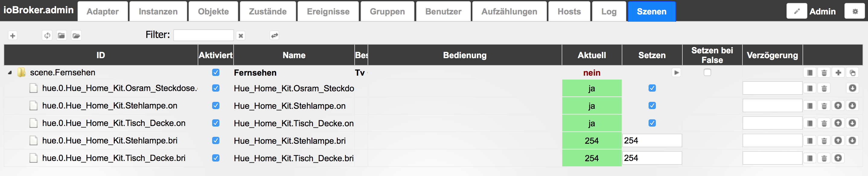Image resolution: width=868 pixels, height=176 pixels.
Task: Uncheck Setzen value for Stehlampe.on
Action: (x=652, y=106)
